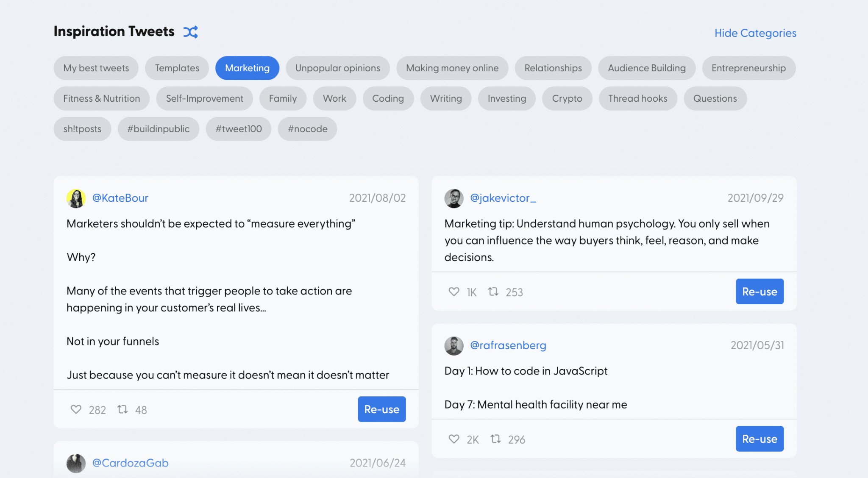Image resolution: width=868 pixels, height=478 pixels.
Task: Click text "Day 1: How to code in JavaScript"
Action: click(x=526, y=371)
